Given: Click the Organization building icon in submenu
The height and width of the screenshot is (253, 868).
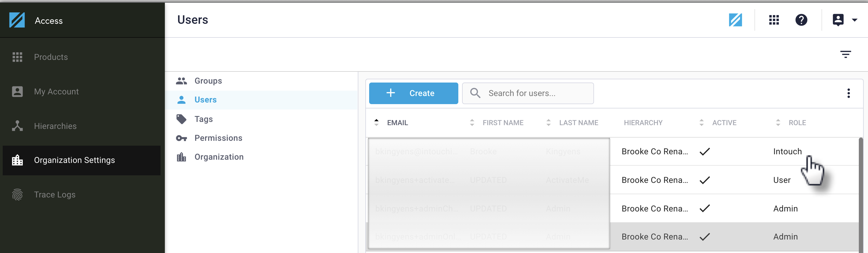Looking at the screenshot, I should [181, 157].
